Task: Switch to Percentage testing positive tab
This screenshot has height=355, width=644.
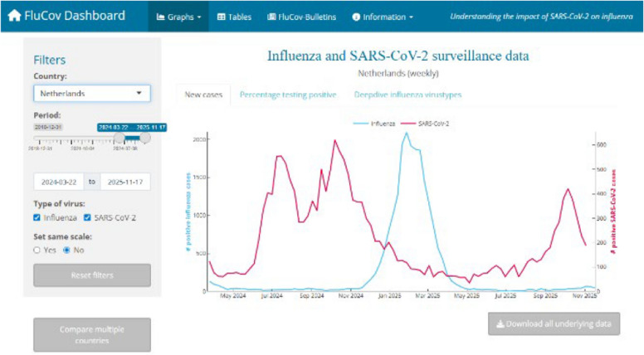Action: pos(288,95)
